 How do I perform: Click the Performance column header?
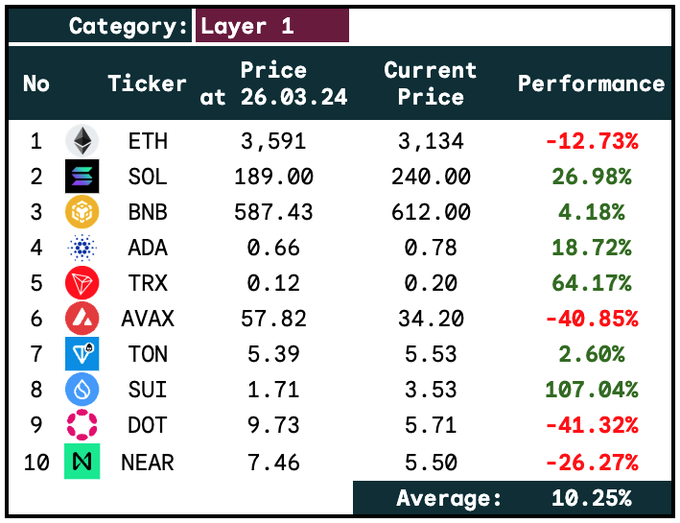point(591,84)
